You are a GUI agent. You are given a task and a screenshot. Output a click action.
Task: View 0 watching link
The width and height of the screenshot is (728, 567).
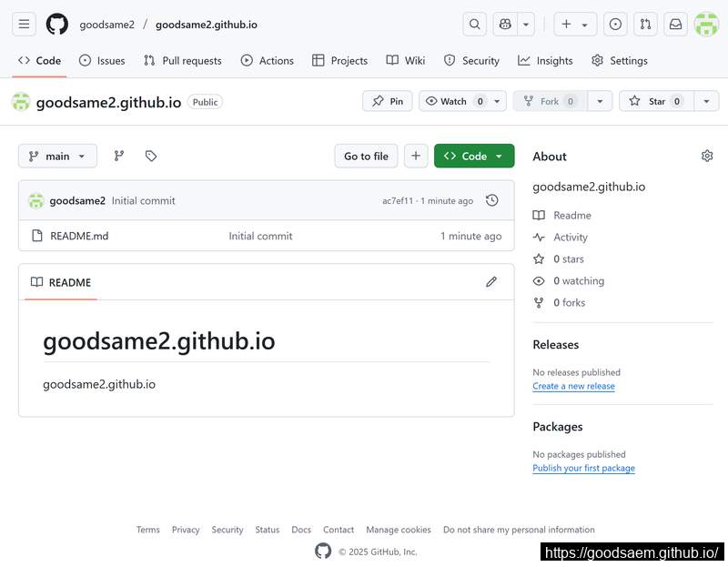coord(569,281)
